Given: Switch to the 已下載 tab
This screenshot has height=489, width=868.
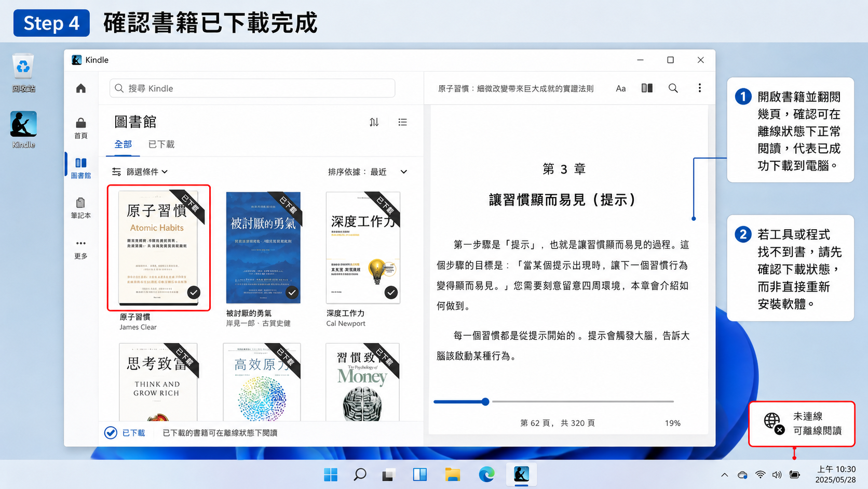Looking at the screenshot, I should point(161,144).
